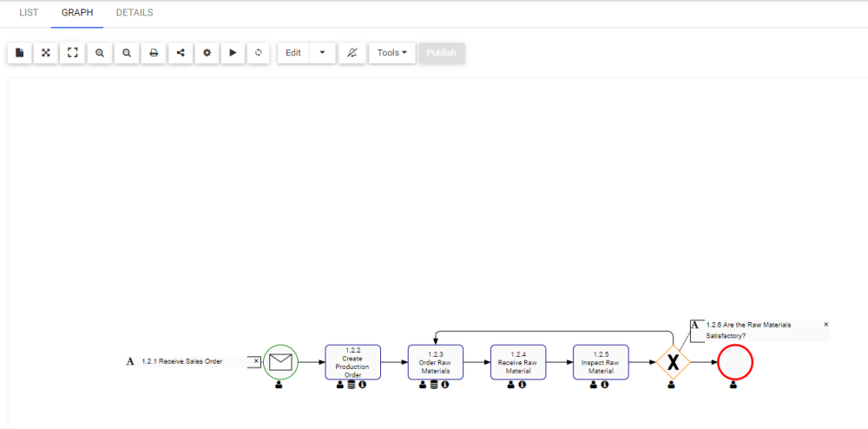Open the Tools dropdown menu

point(392,53)
